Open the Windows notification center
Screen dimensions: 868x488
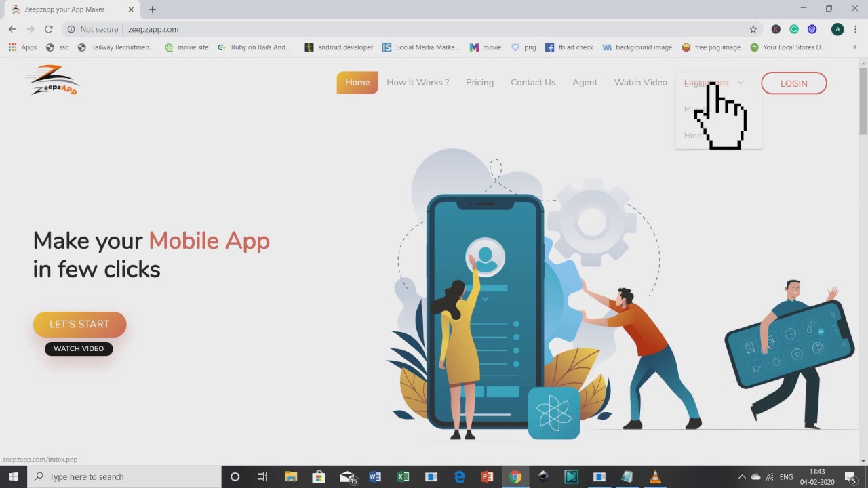coord(850,477)
